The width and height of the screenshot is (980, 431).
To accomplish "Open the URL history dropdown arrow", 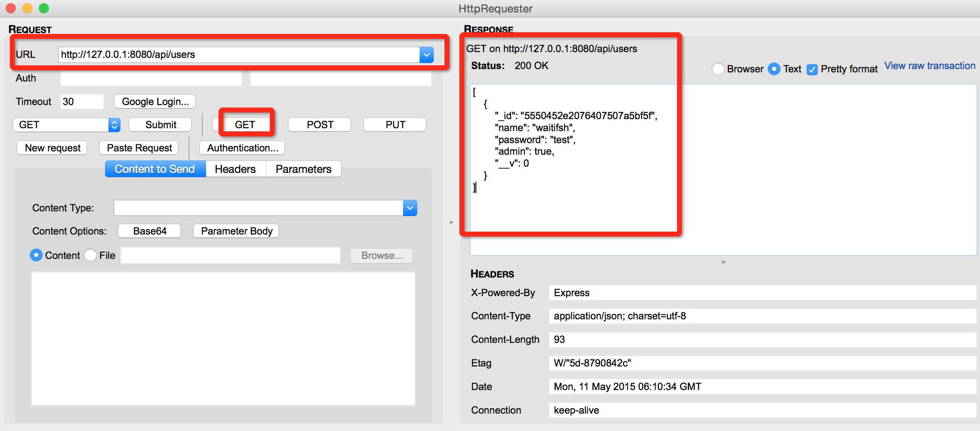I will tap(426, 55).
